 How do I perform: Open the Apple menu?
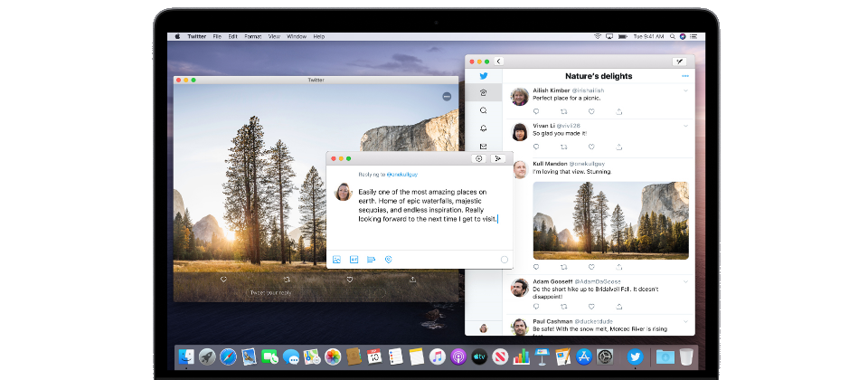pos(178,36)
